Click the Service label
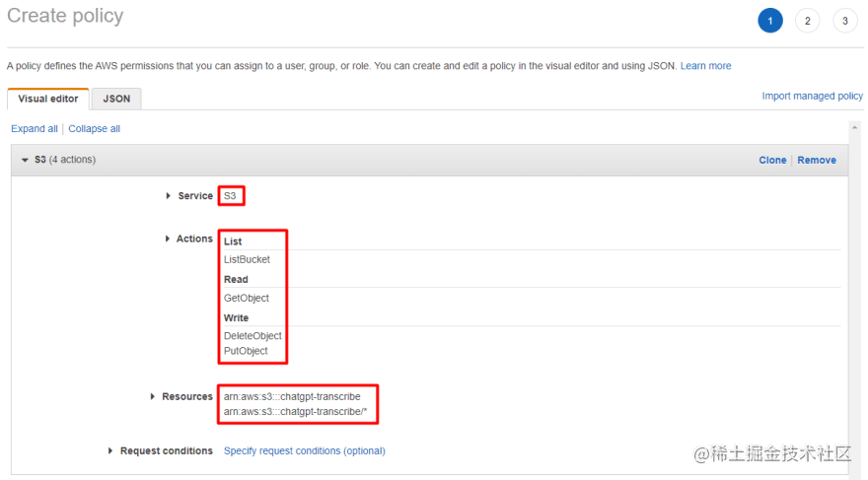The image size is (868, 480). 195,196
